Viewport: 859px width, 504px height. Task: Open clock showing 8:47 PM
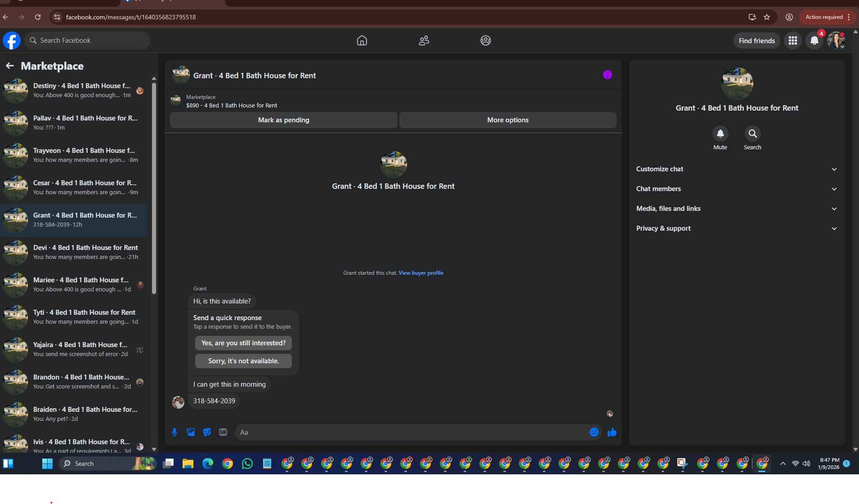pos(829,464)
